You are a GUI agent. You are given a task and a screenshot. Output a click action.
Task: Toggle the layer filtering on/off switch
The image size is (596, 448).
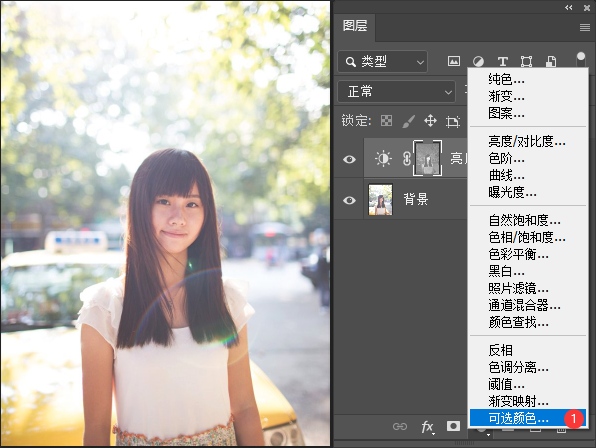(x=581, y=60)
